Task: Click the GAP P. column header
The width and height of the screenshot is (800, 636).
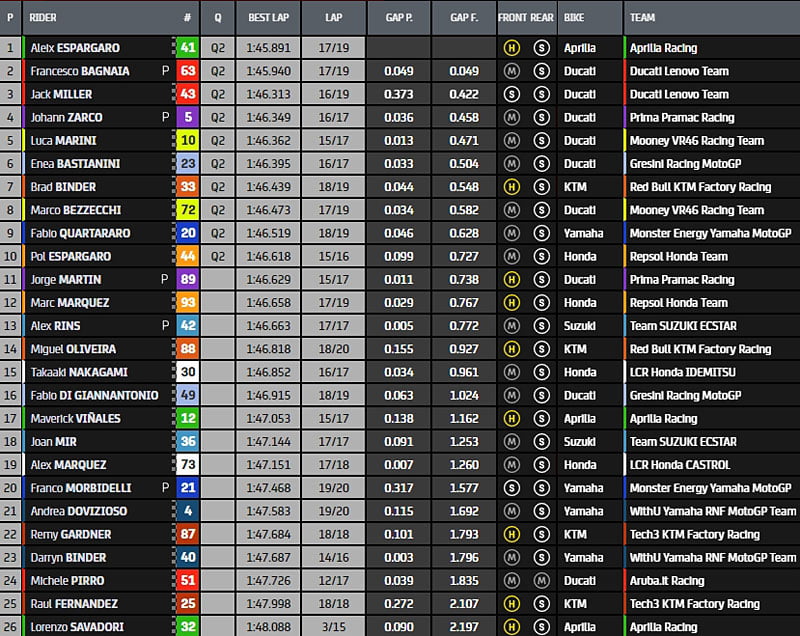Action: pyautogui.click(x=398, y=18)
